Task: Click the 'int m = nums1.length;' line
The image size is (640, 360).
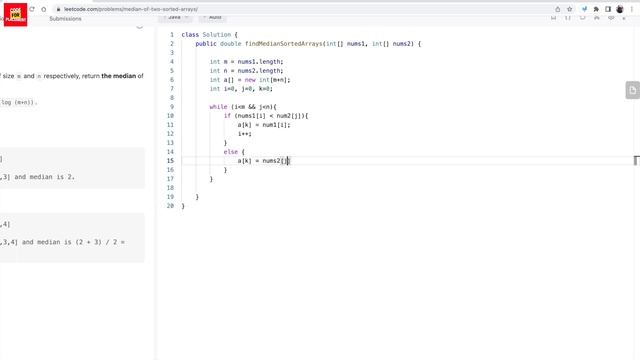Action: (x=247, y=62)
